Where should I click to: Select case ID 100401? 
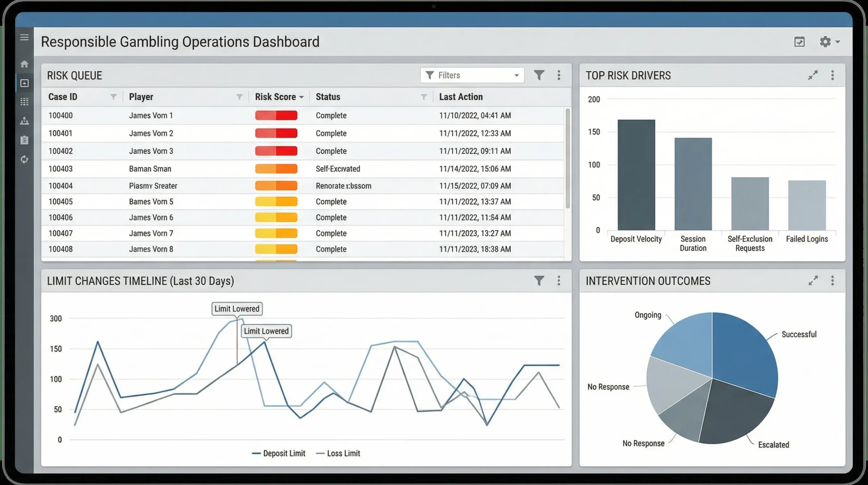(x=60, y=133)
